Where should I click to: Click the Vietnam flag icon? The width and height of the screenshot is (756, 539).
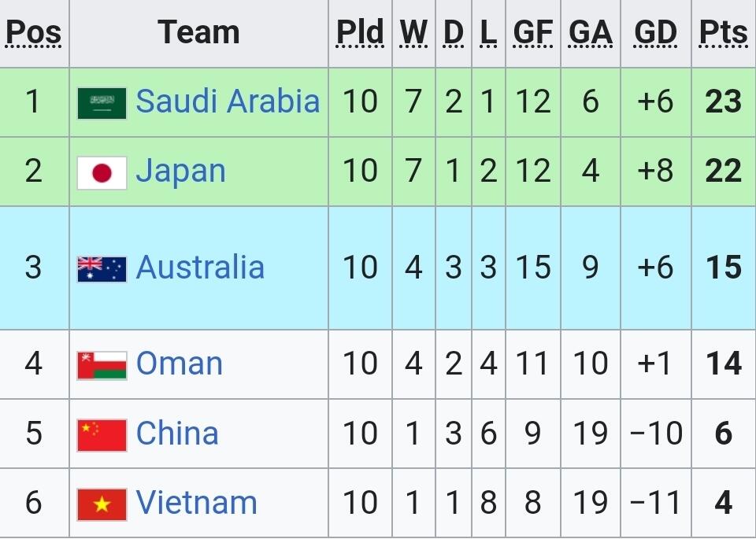tap(102, 504)
